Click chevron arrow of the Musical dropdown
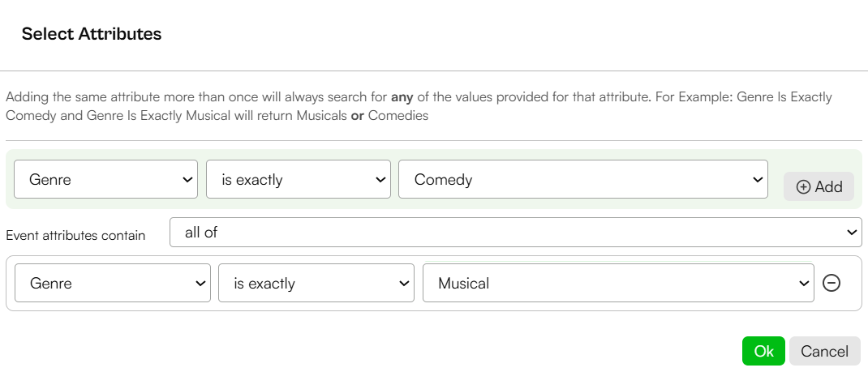The image size is (868, 372). click(803, 284)
